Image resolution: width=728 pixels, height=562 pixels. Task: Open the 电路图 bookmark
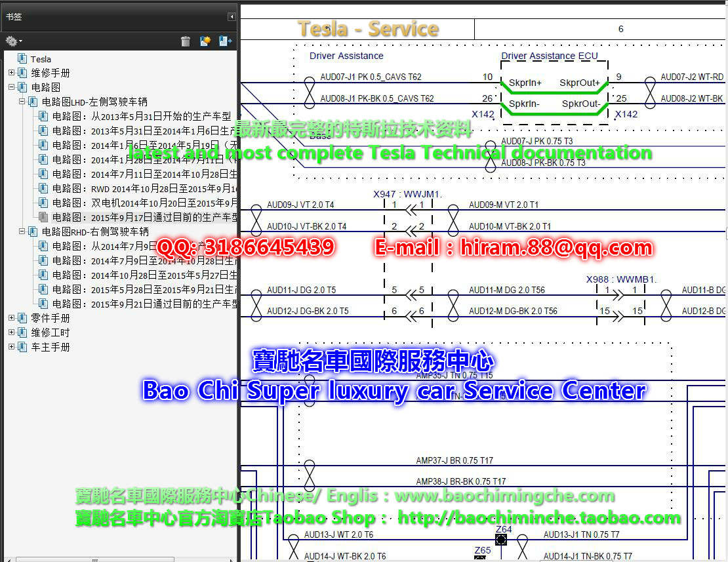click(x=45, y=87)
